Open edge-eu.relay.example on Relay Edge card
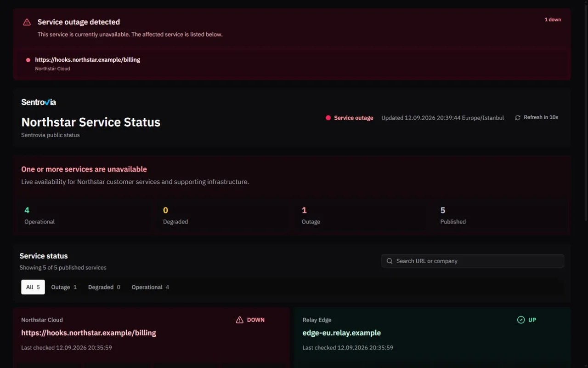 [x=342, y=333]
